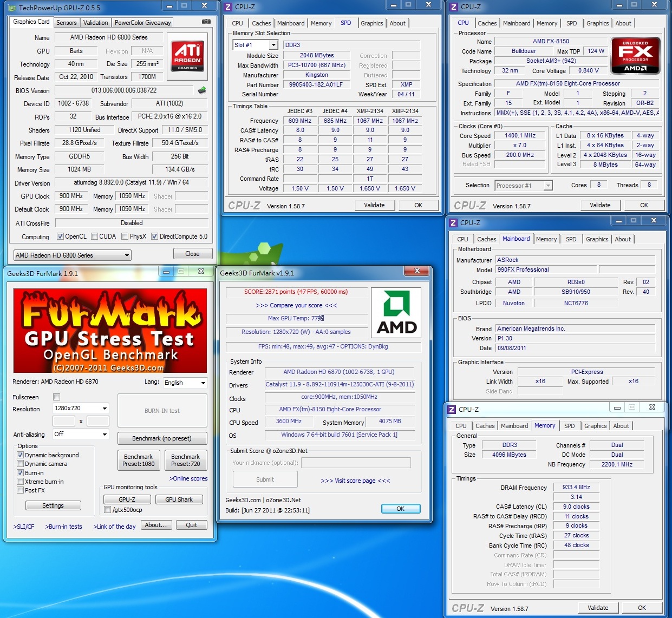Toggle the OpenCL checkbox in GPU-Z
The height and width of the screenshot is (618, 672).
60,236
